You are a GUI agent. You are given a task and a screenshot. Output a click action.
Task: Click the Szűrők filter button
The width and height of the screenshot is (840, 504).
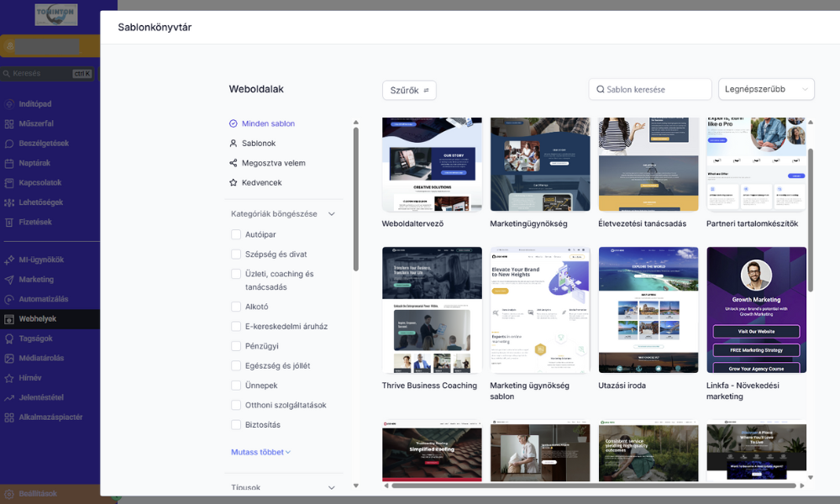409,90
